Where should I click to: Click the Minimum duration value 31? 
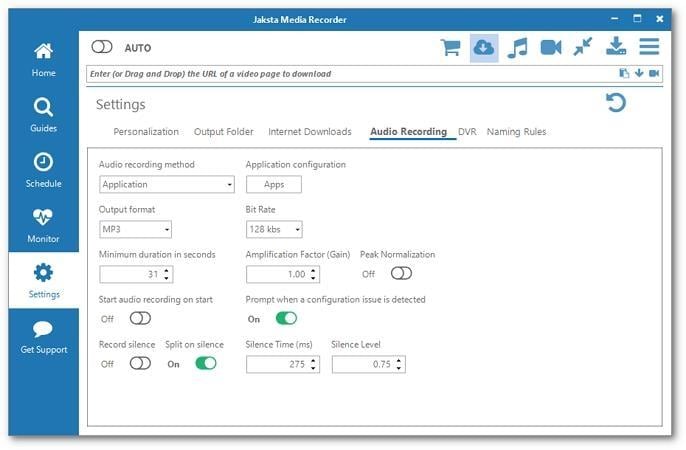tap(153, 274)
